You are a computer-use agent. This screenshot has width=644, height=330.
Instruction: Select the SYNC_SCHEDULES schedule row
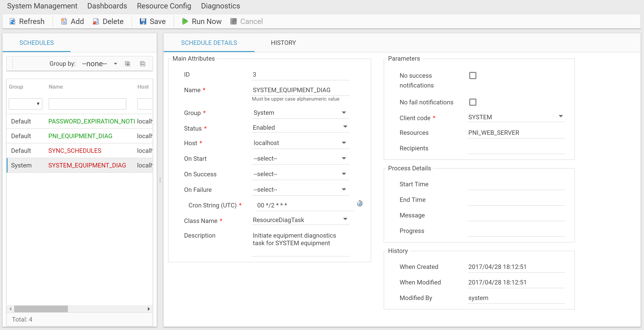tap(80, 151)
